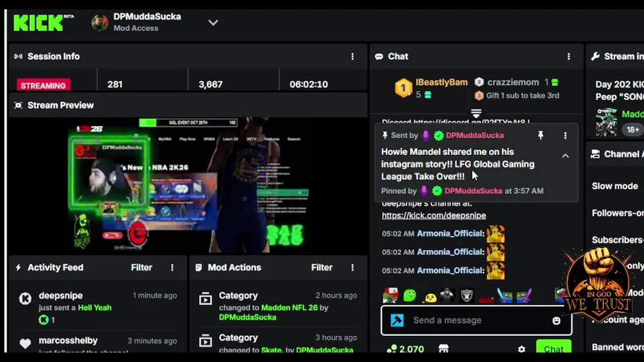The image size is (644, 362).
Task: Open the pinned message three-dot options
Action: tap(565, 135)
